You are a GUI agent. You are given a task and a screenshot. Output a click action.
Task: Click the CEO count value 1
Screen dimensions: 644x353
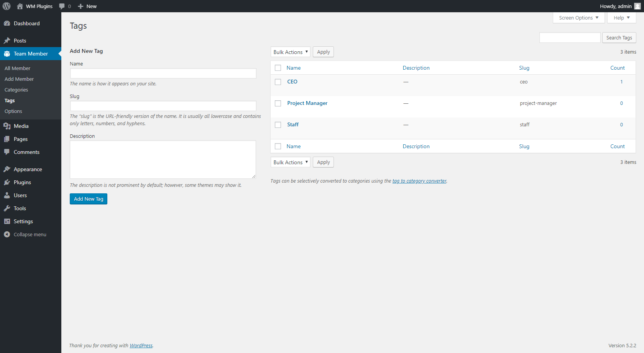(x=621, y=82)
